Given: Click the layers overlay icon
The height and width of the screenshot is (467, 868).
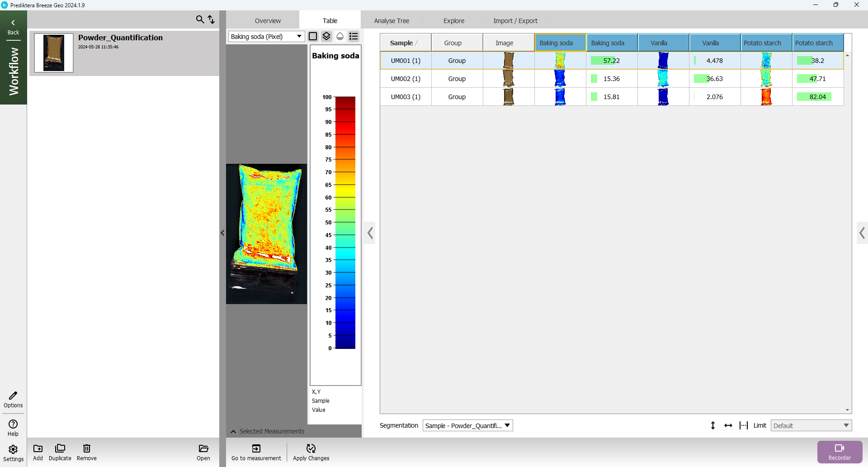Looking at the screenshot, I should [326, 36].
